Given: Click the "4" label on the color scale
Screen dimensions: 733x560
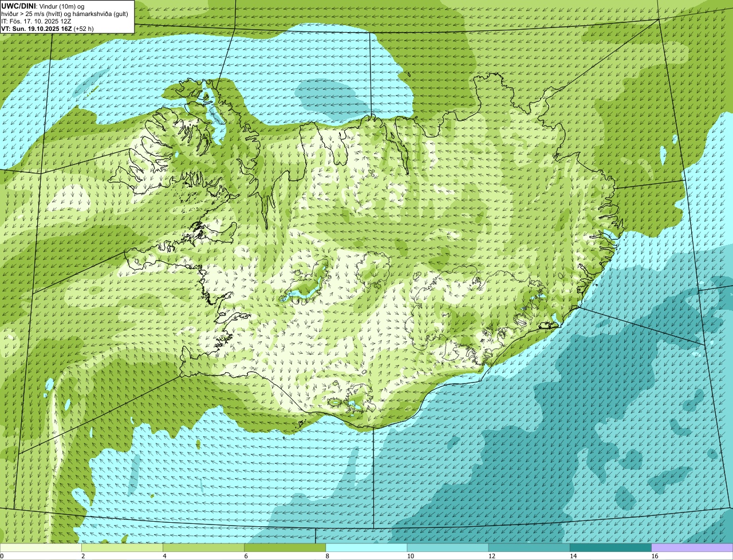Looking at the screenshot, I should (x=164, y=556).
